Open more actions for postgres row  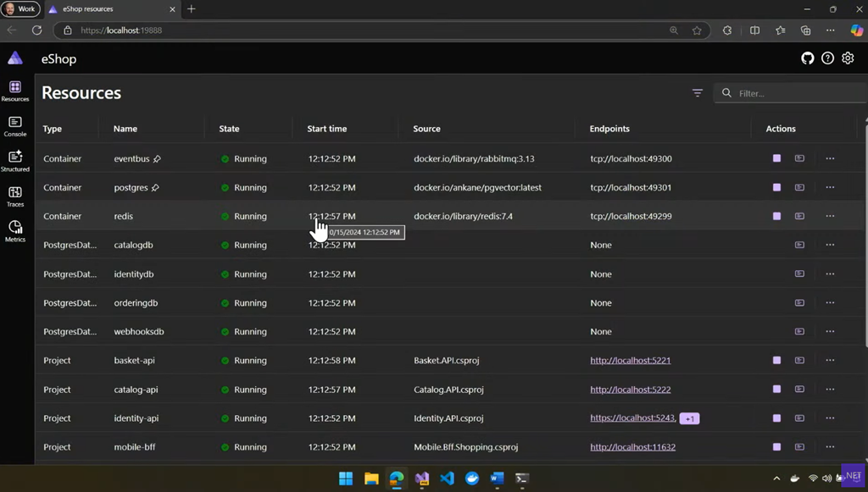click(x=830, y=187)
